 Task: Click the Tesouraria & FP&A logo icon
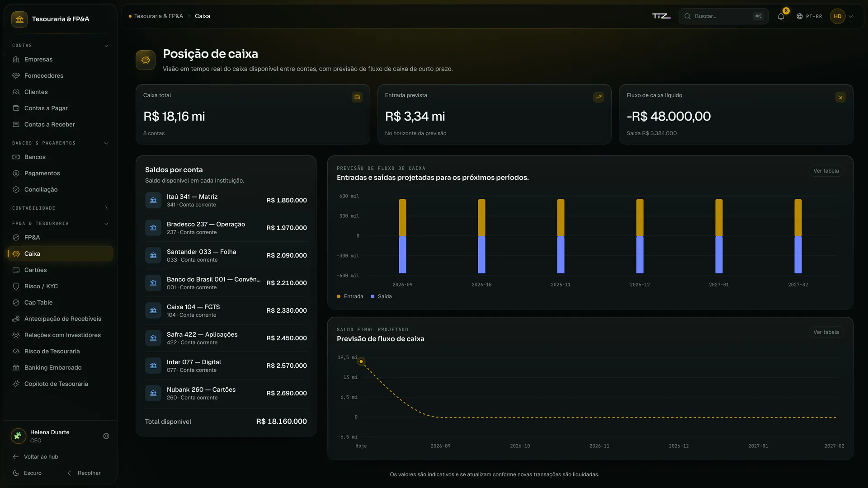[19, 19]
